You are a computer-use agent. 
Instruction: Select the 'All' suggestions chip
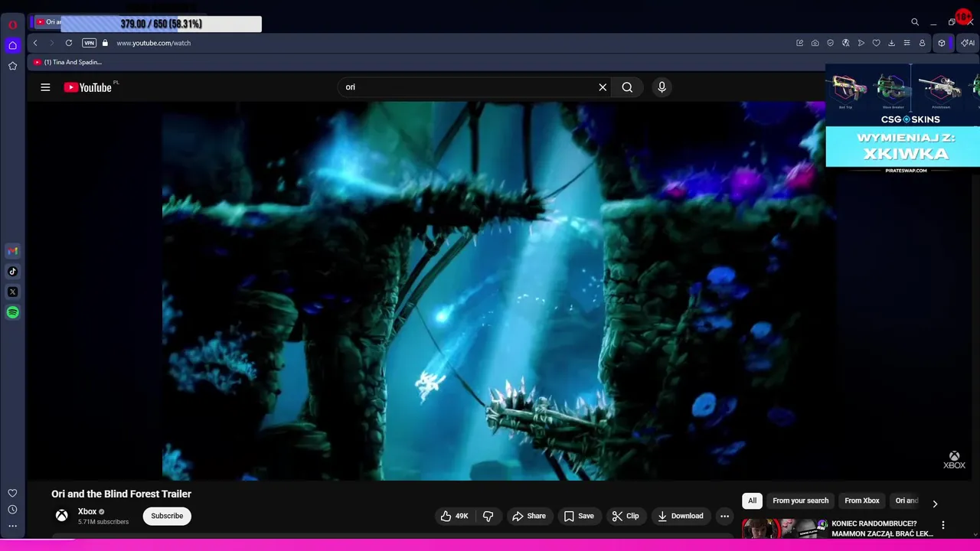tap(752, 500)
